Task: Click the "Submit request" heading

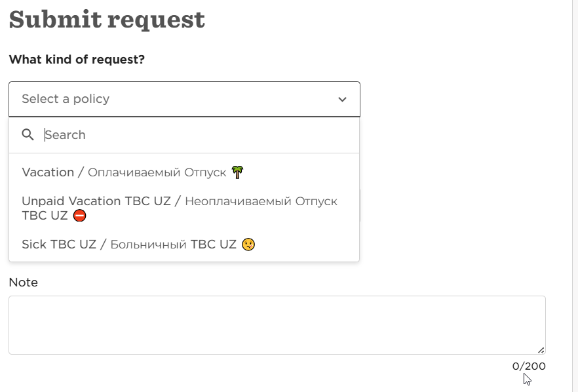Action: click(x=107, y=20)
